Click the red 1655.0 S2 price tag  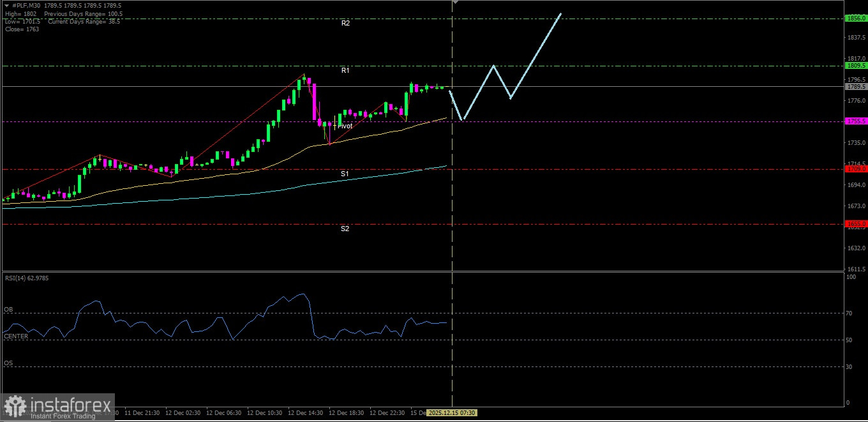point(855,224)
